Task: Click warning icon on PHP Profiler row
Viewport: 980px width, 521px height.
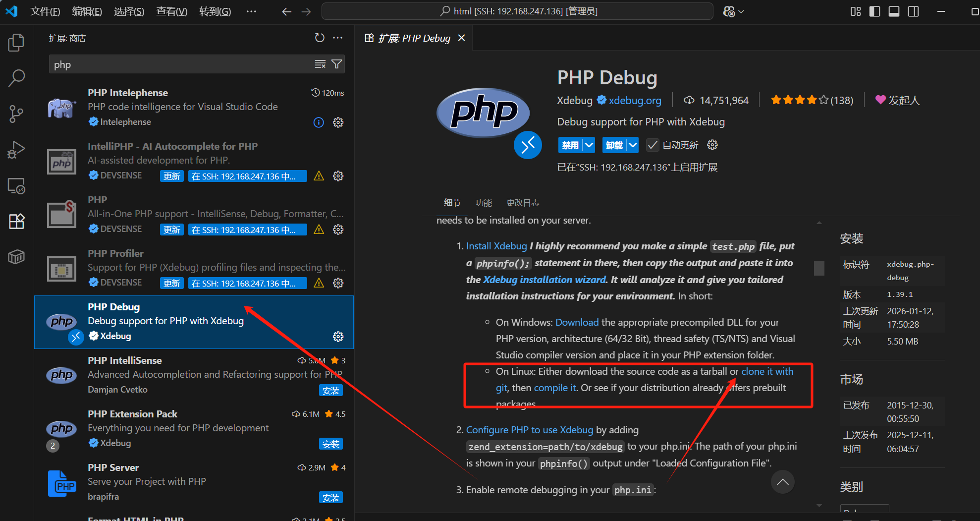Action: 319,283
